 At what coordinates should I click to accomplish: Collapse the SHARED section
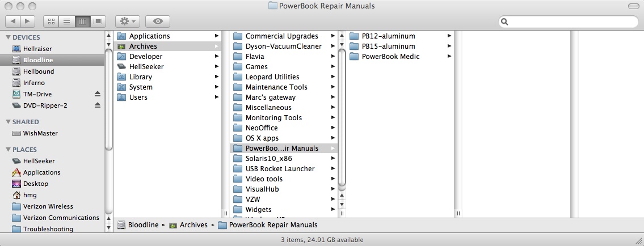coord(8,122)
